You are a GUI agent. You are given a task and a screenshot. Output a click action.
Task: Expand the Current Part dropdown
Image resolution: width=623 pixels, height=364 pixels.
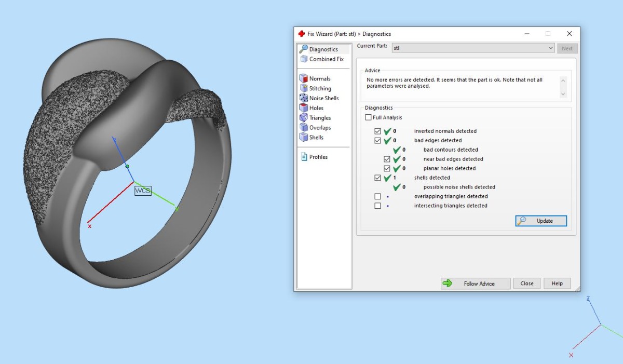551,48
